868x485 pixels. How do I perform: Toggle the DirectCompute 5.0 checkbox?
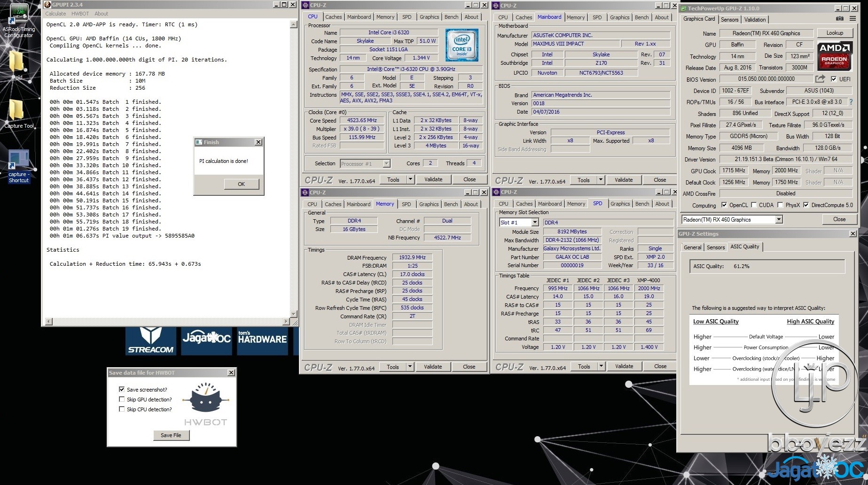click(806, 205)
